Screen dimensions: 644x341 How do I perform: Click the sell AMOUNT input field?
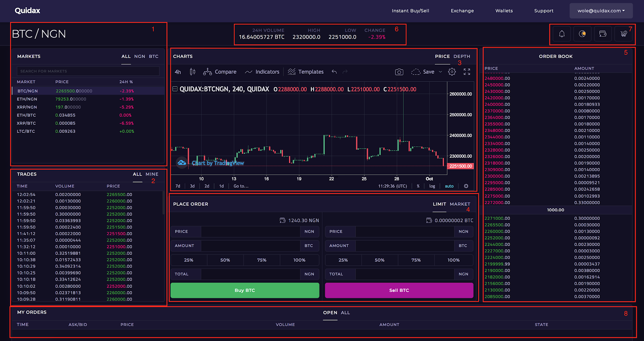coord(405,246)
